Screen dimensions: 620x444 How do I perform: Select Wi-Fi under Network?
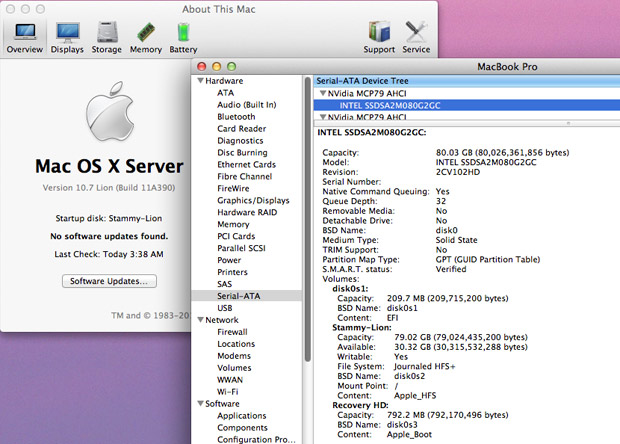tap(227, 392)
